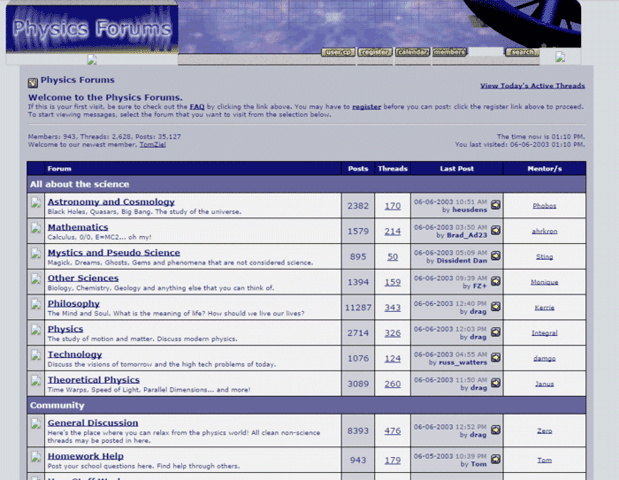This screenshot has width=619, height=480.
Task: Open the FAQ link in welcome text
Action: pos(198,105)
